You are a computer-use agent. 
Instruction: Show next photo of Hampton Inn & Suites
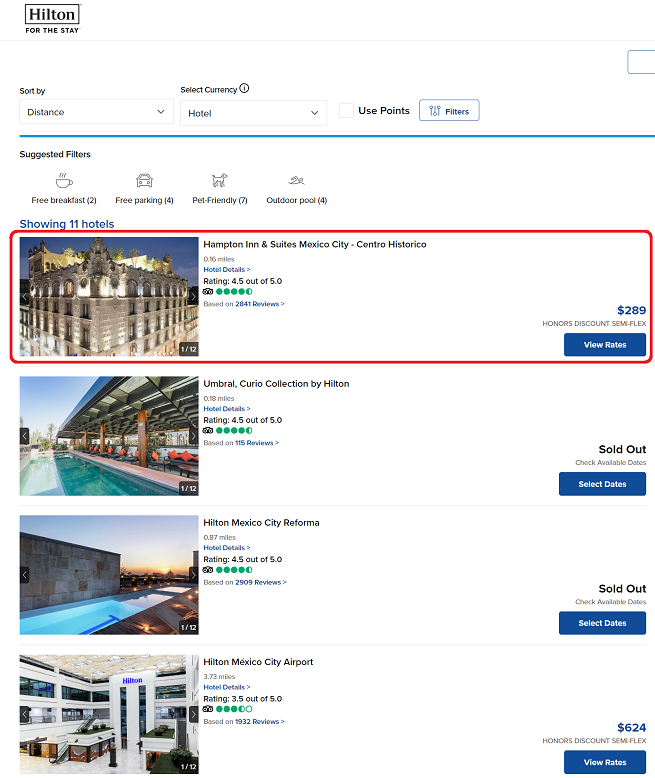(194, 297)
